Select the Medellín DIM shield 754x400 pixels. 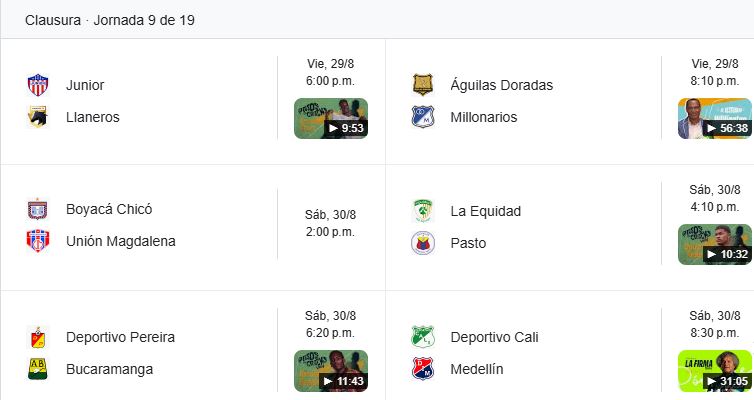(x=423, y=369)
